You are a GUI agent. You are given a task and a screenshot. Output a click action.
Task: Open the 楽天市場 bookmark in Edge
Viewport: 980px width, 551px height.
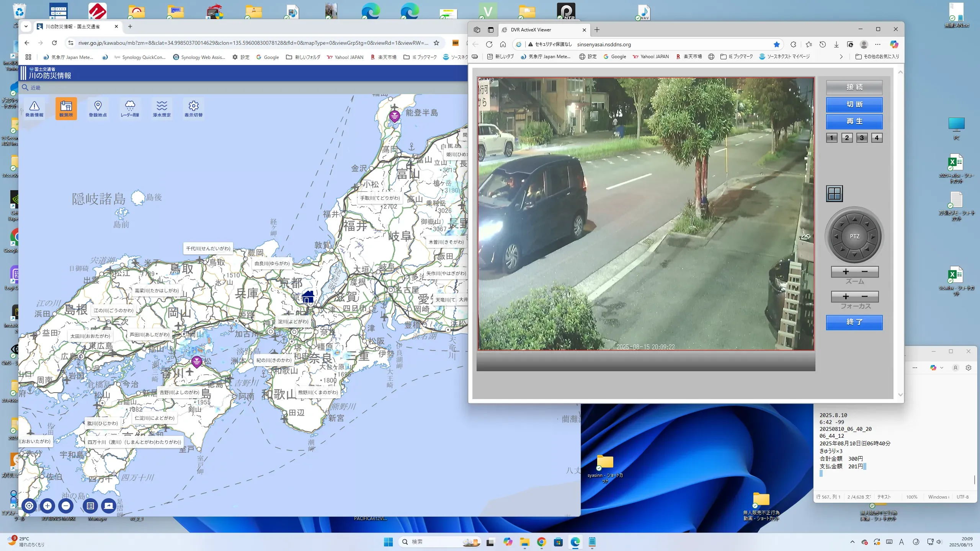point(689,57)
